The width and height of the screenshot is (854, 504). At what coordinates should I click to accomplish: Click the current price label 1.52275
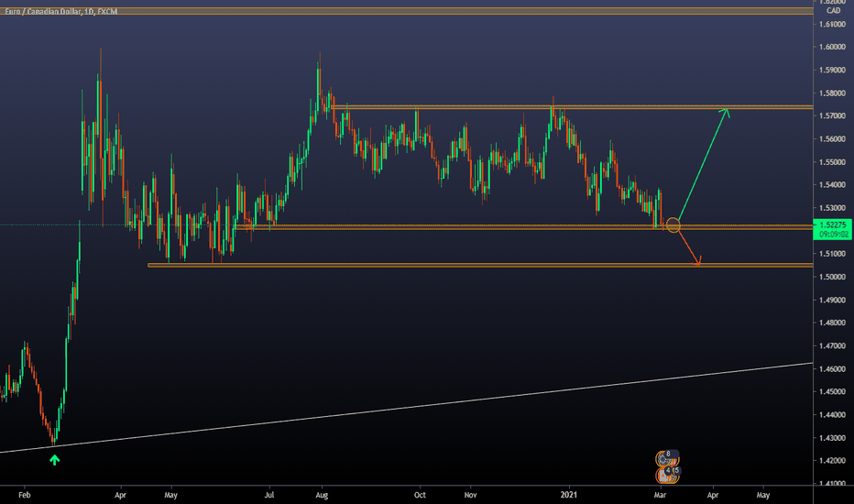click(x=832, y=225)
